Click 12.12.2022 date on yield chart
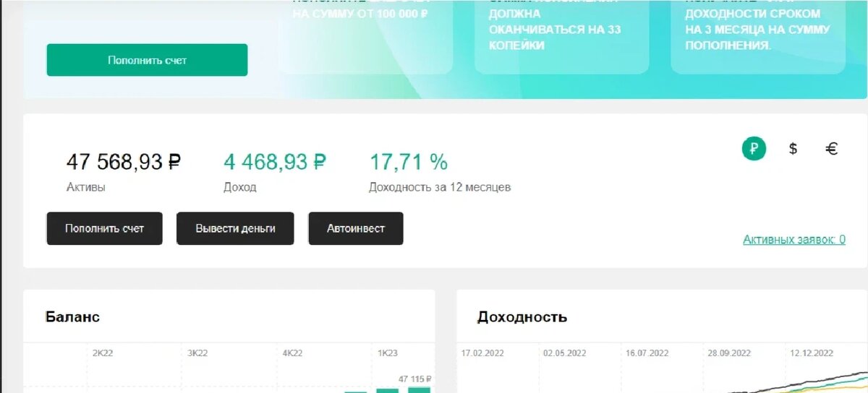868x393 pixels. coord(812,353)
